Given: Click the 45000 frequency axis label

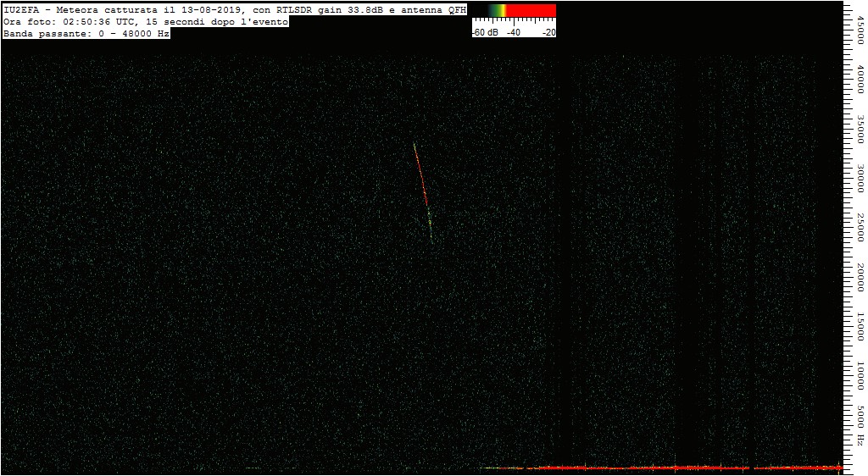Looking at the screenshot, I should click(x=860, y=30).
